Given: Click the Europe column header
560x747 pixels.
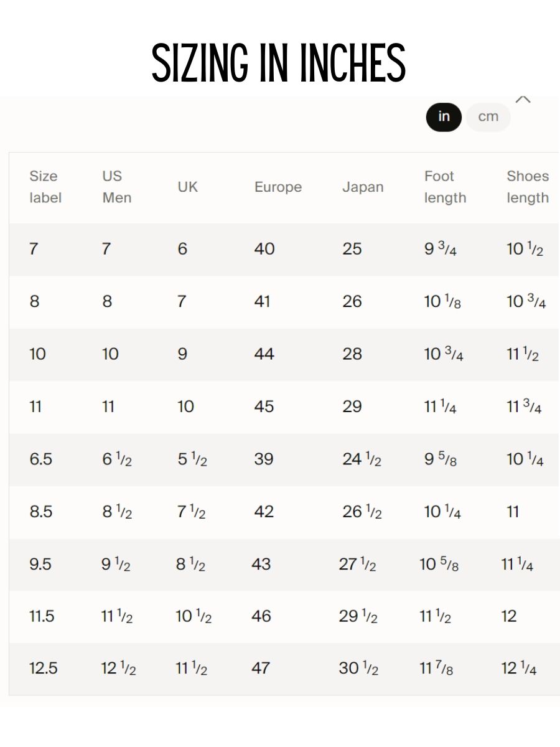Looking at the screenshot, I should pos(278,187).
